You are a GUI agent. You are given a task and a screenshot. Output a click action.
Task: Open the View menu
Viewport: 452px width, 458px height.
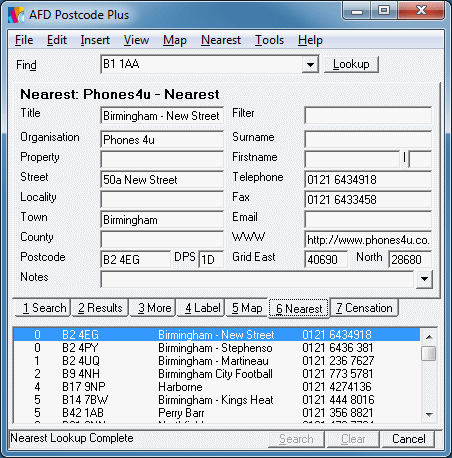coord(136,40)
